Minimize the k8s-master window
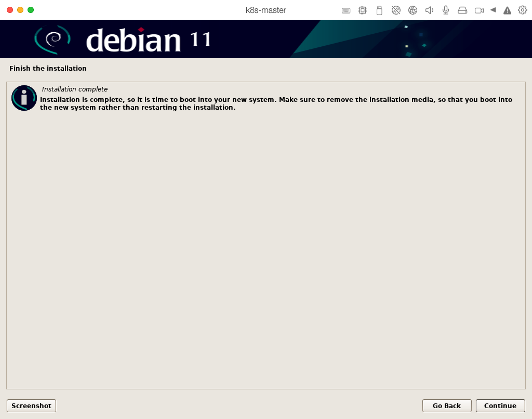This screenshot has width=532, height=419. pos(20,10)
